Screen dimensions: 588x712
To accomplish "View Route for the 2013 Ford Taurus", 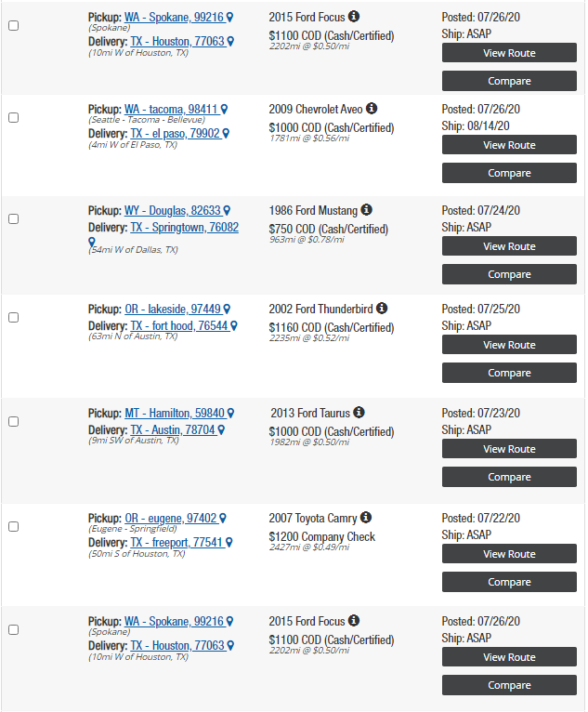I will coord(510,449).
